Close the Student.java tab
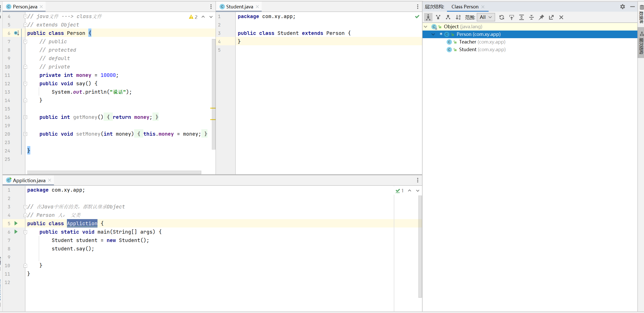This screenshot has width=644, height=313. tap(257, 7)
